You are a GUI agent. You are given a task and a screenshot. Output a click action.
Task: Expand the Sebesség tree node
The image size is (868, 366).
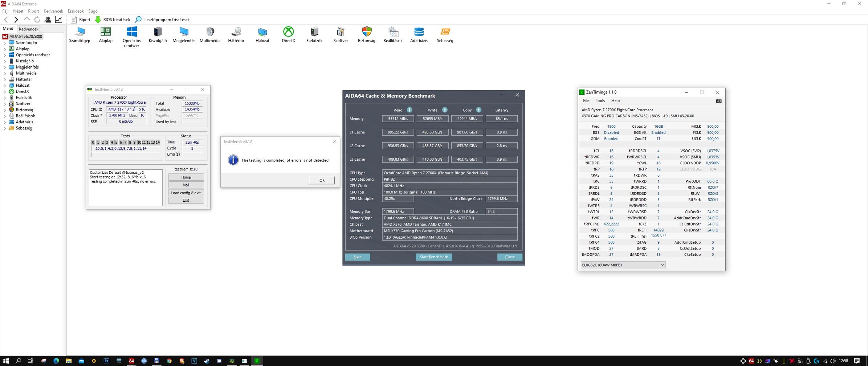pyautogui.click(x=5, y=128)
